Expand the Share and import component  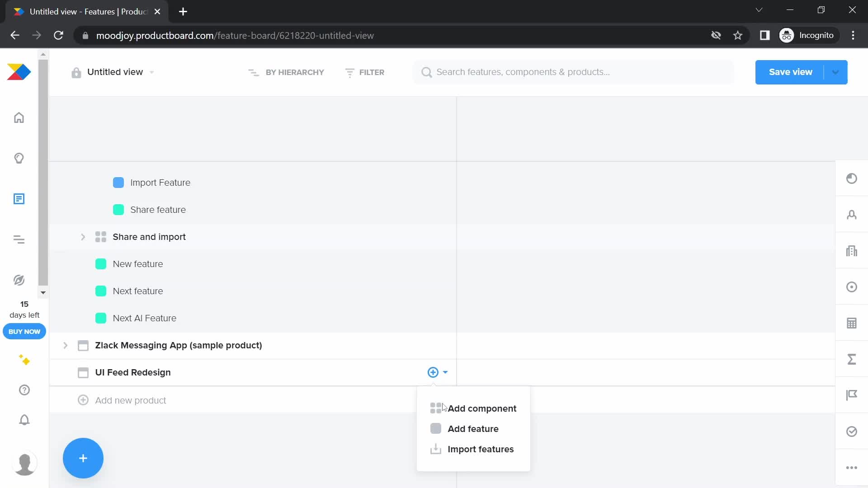tap(84, 237)
